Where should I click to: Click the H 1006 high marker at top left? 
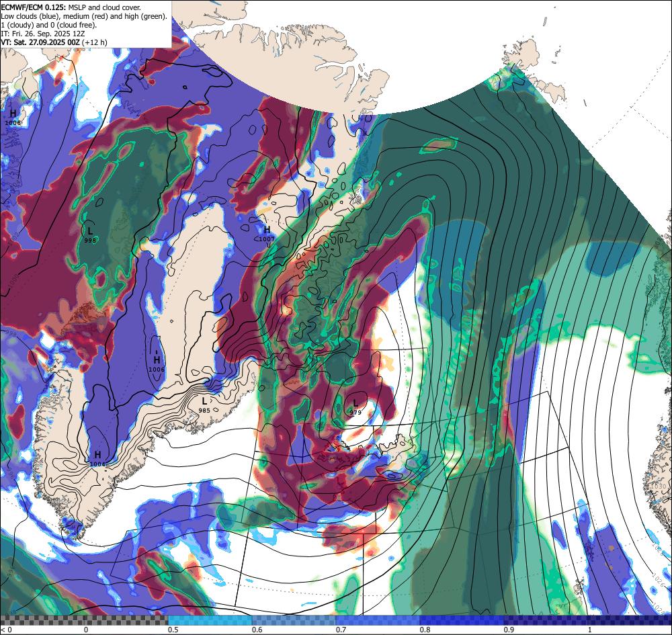(x=13, y=117)
